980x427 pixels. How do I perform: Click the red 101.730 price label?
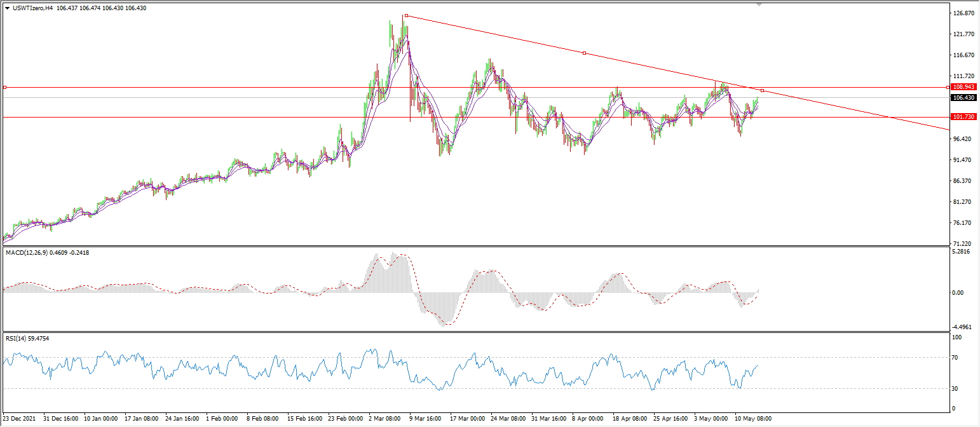(x=963, y=118)
